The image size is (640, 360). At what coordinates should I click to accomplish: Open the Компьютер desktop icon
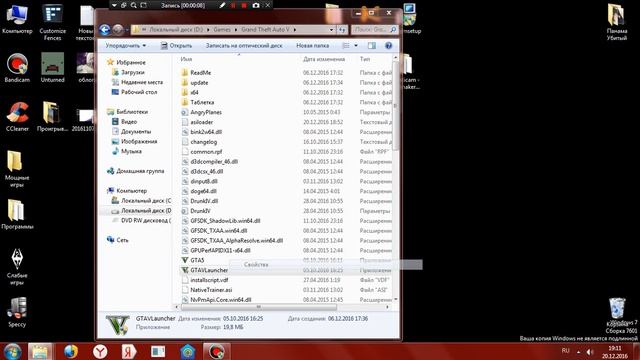17,19
